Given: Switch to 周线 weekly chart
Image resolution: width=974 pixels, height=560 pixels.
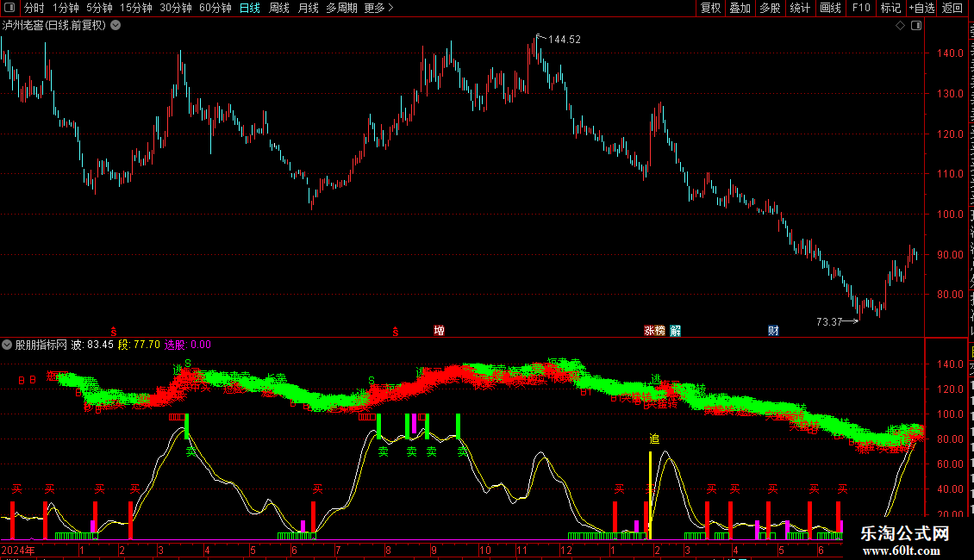Looking at the screenshot, I should [x=279, y=8].
